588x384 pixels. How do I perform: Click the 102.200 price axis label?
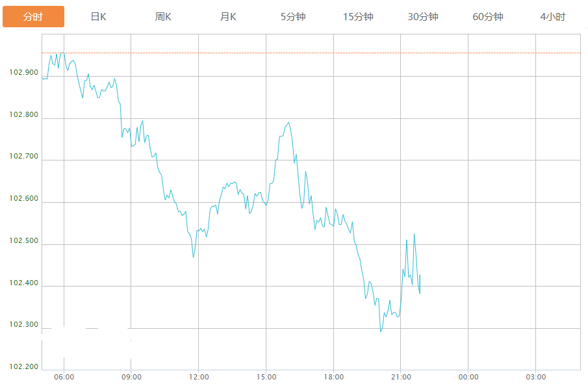coord(23,367)
